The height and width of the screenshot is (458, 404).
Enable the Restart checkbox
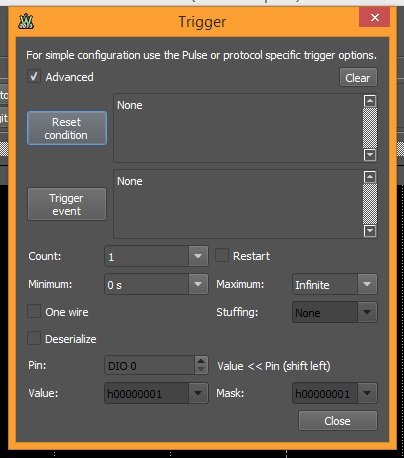pyautogui.click(x=222, y=256)
